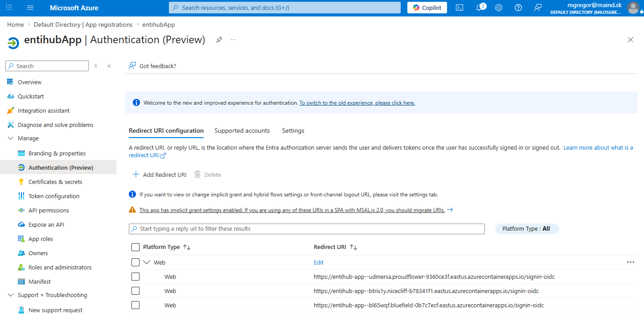The width and height of the screenshot is (644, 326).
Task: Focus the top search resources box
Action: [285, 8]
